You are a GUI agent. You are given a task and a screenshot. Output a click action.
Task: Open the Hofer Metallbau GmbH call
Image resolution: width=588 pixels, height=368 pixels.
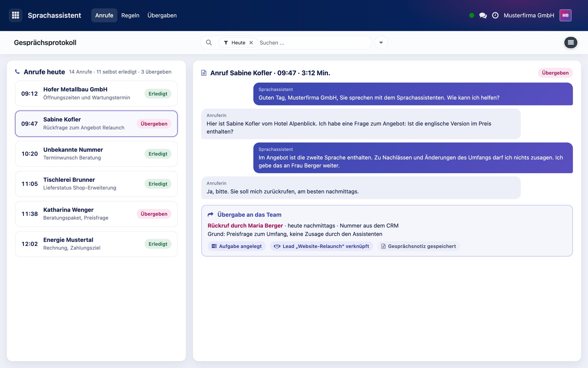point(96,94)
